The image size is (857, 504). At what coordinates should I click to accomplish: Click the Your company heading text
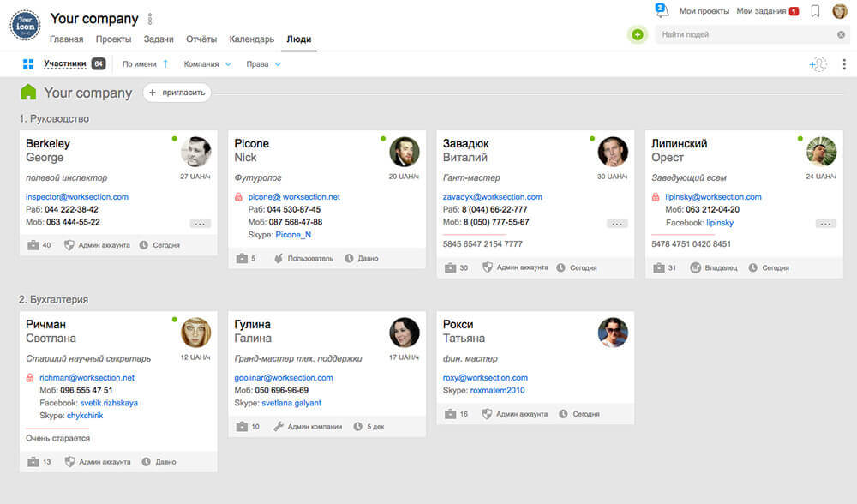pos(88,93)
